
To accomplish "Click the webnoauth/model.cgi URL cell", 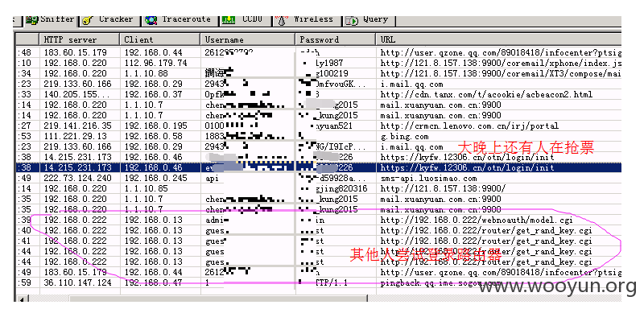I will point(477,220).
